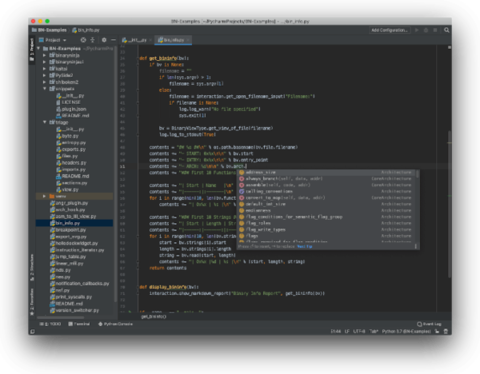Screen dimensions: 480x374
Task: Click the collapse all icon in Project panel
Action: coord(92,40)
